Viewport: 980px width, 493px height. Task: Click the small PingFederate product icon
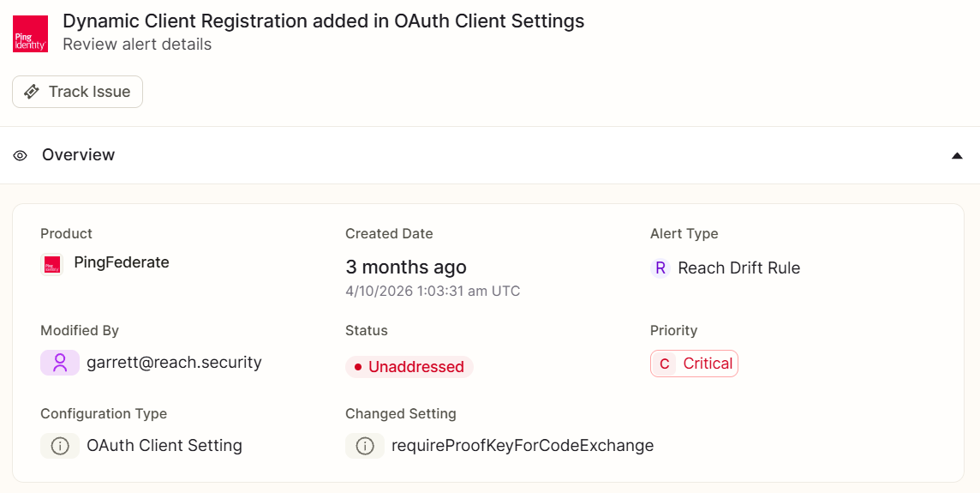[52, 264]
